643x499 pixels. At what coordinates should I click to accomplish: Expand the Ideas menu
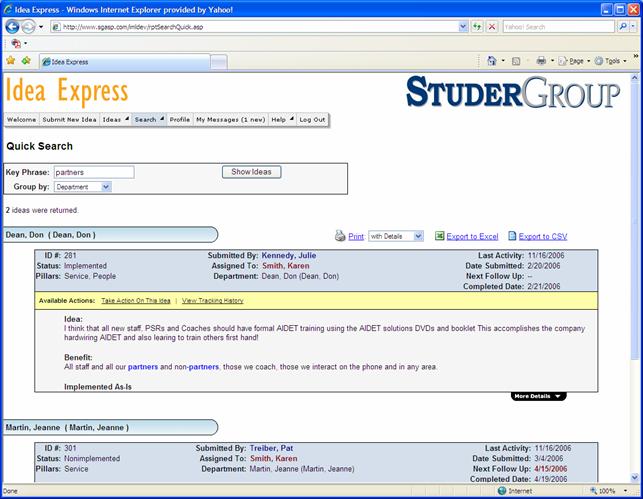[116, 119]
